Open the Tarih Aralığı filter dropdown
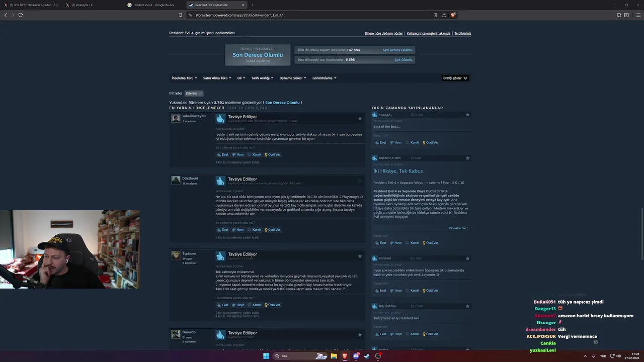The image size is (644, 362). [262, 78]
